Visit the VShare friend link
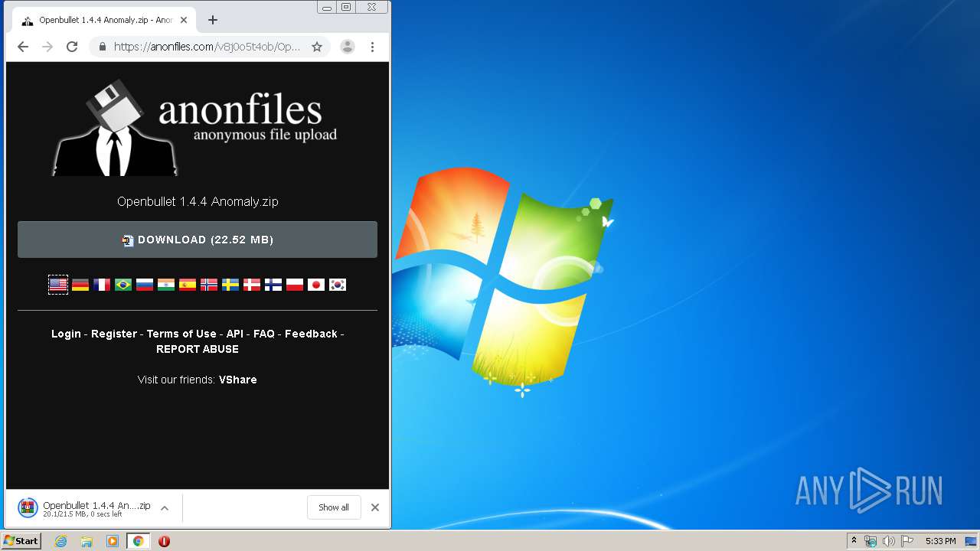 tap(238, 380)
